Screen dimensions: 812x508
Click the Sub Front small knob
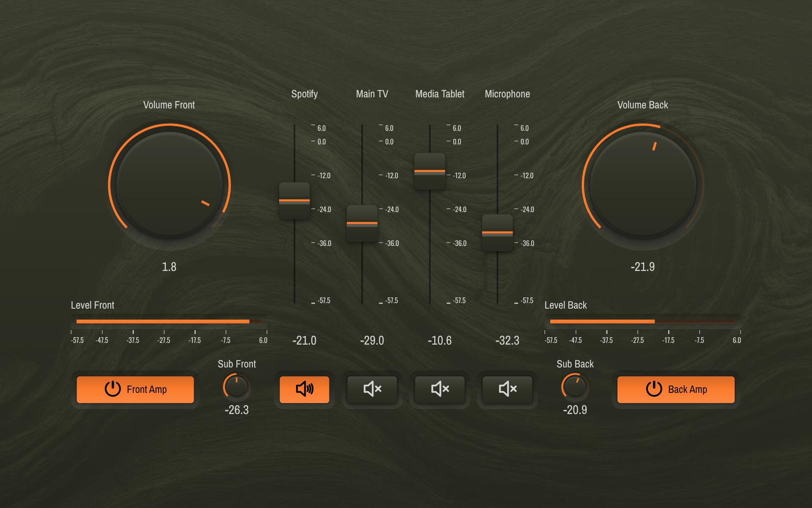click(236, 387)
